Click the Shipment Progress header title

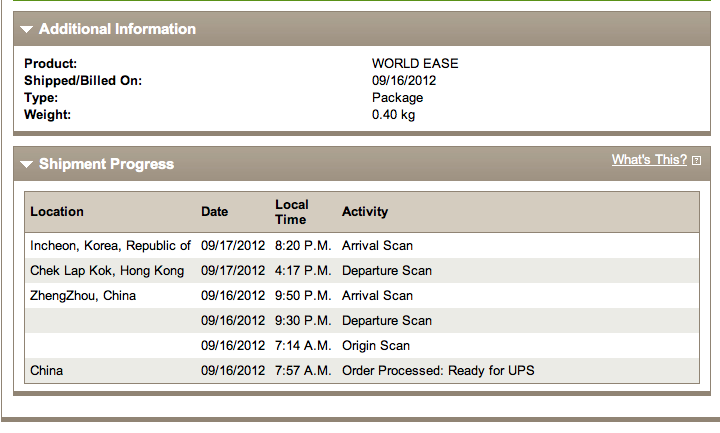coord(107,164)
